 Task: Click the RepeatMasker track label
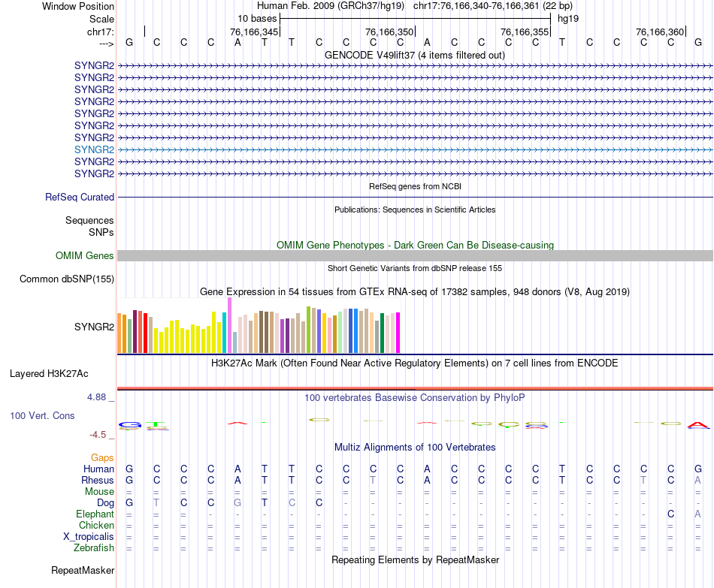tap(83, 570)
